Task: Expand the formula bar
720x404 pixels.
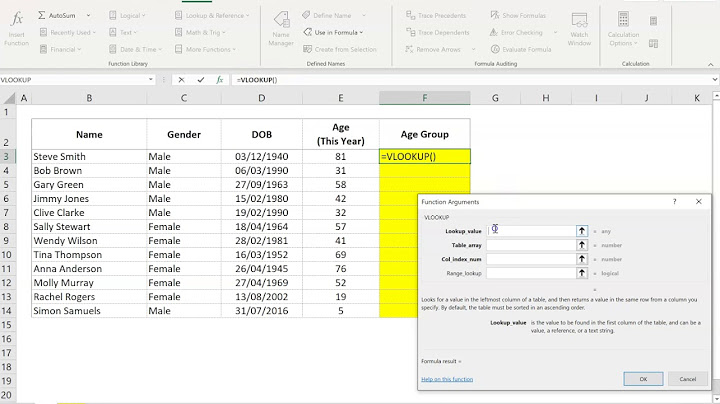Action: click(715, 80)
